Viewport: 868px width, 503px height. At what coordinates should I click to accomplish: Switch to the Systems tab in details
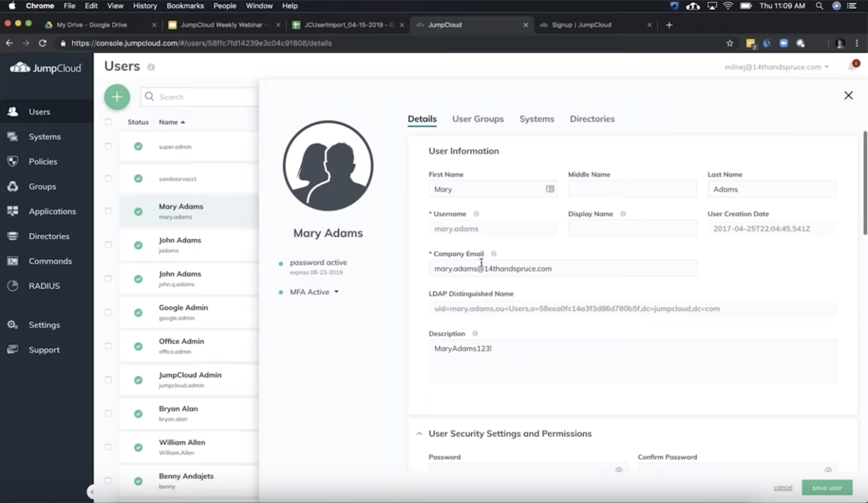(537, 119)
